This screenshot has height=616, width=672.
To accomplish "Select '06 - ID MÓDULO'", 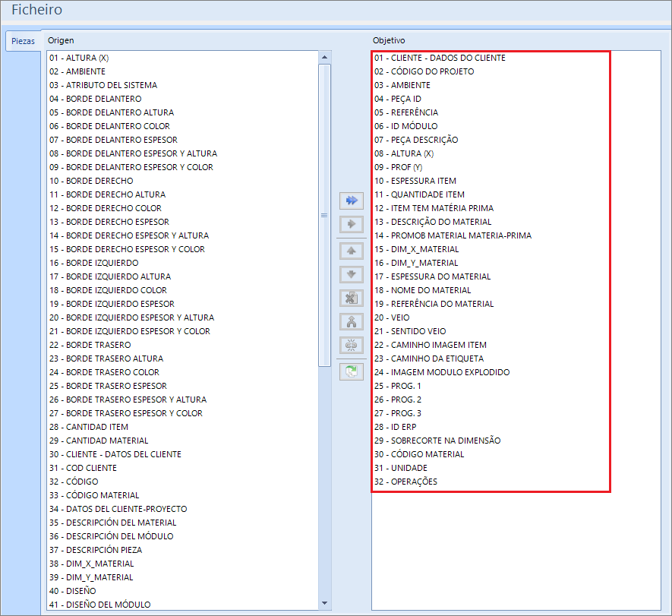I will coord(405,126).
